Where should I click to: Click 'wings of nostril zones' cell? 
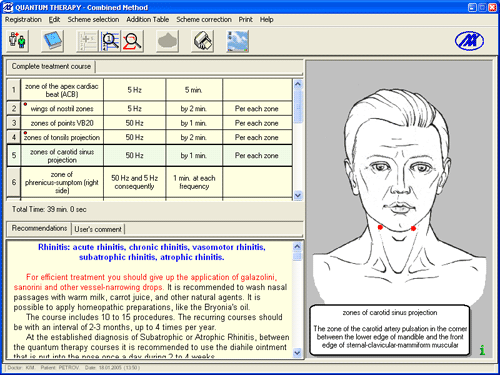coord(62,109)
